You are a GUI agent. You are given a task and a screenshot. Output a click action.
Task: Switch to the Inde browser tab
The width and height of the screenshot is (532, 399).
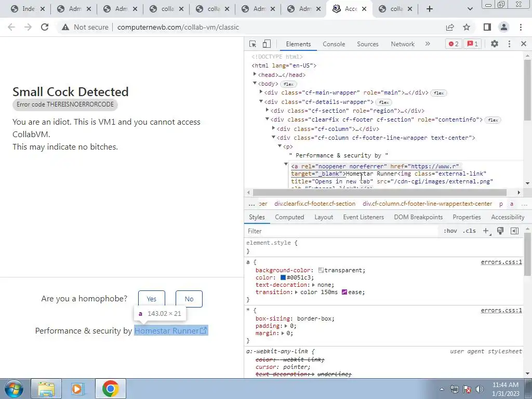27,9
